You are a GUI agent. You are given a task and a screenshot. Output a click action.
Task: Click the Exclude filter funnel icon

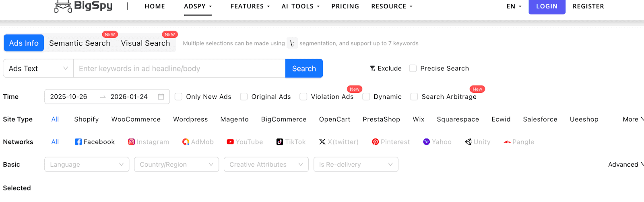click(373, 68)
